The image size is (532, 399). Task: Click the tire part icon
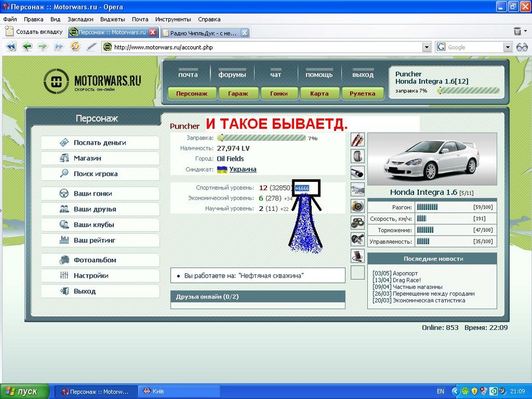point(358,156)
